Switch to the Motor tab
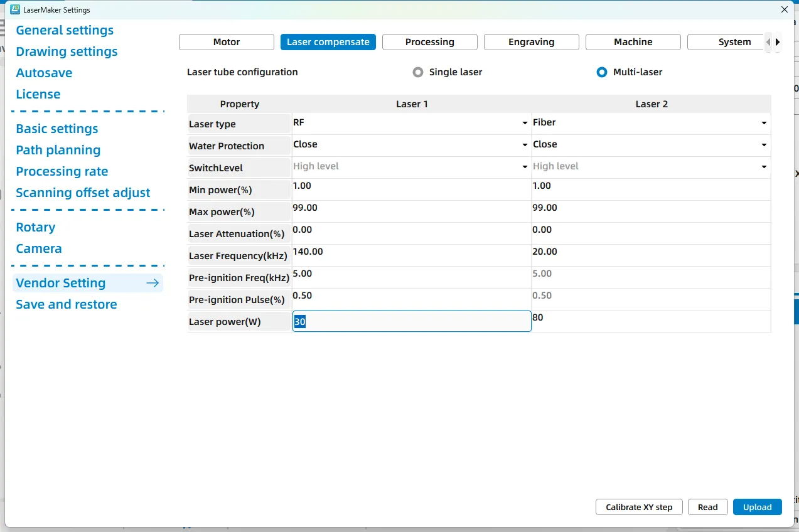Viewport: 799px width, 532px height. (x=227, y=42)
